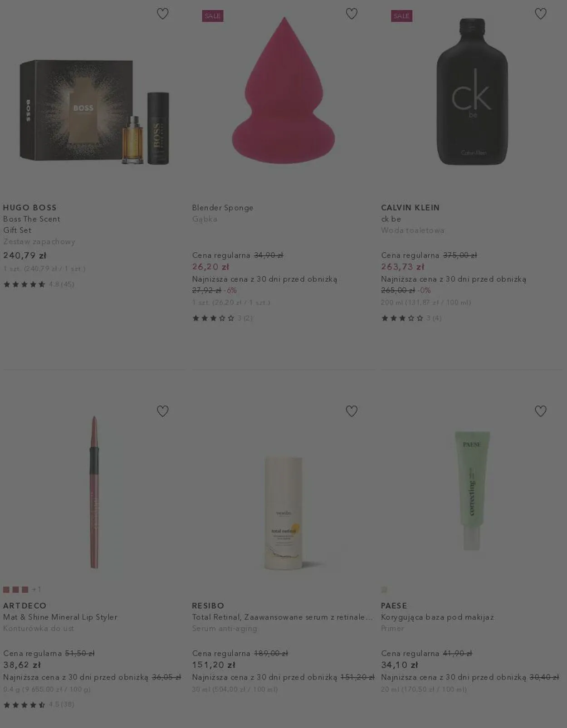Open Mat & Shine Mineral Lip Styler link

click(60, 617)
